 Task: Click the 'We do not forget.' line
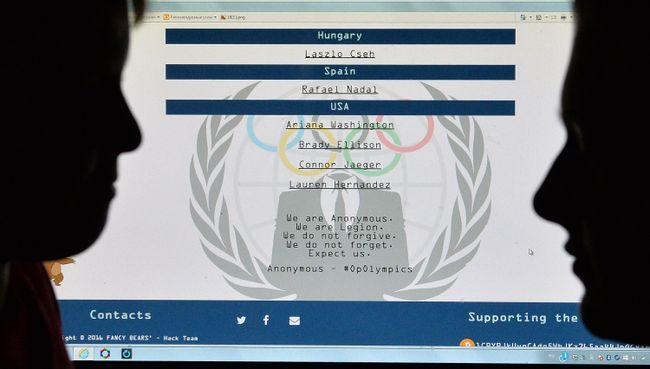(340, 245)
